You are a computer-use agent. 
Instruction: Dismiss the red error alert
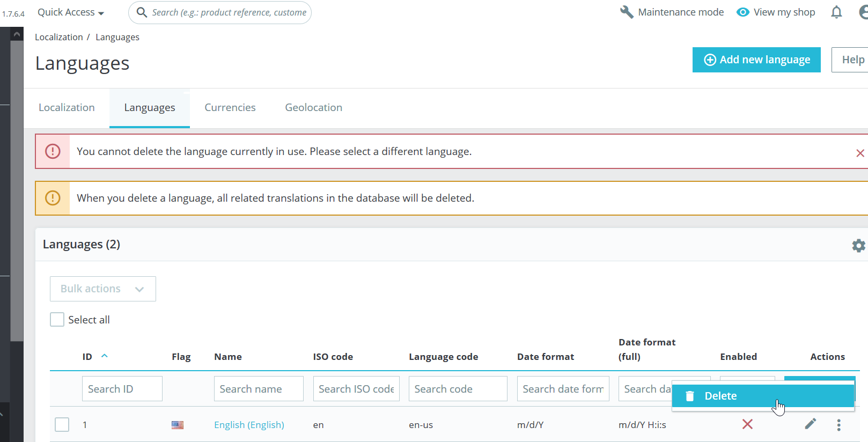[860, 153]
